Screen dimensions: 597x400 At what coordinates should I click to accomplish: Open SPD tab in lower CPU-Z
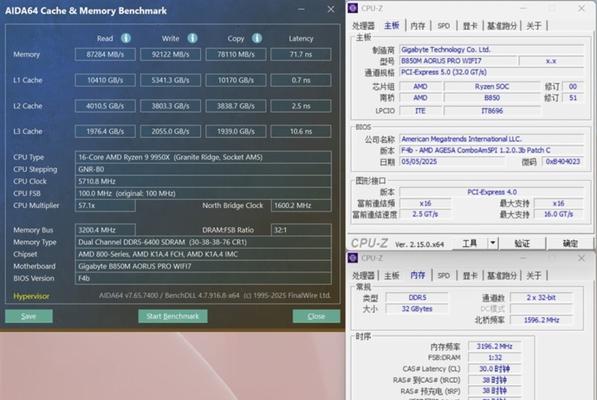click(x=444, y=276)
